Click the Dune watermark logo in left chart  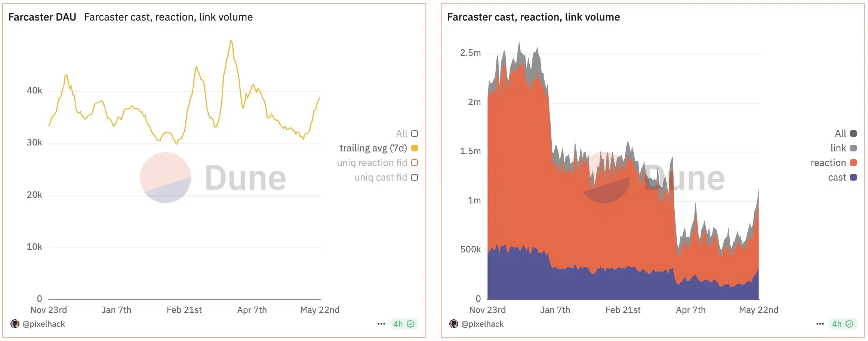click(166, 178)
